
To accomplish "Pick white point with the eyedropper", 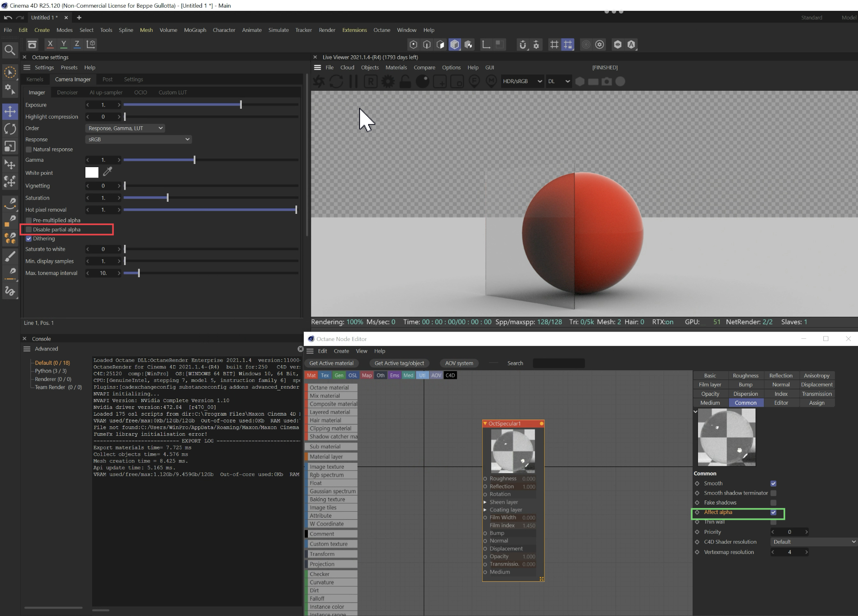I will click(x=107, y=172).
